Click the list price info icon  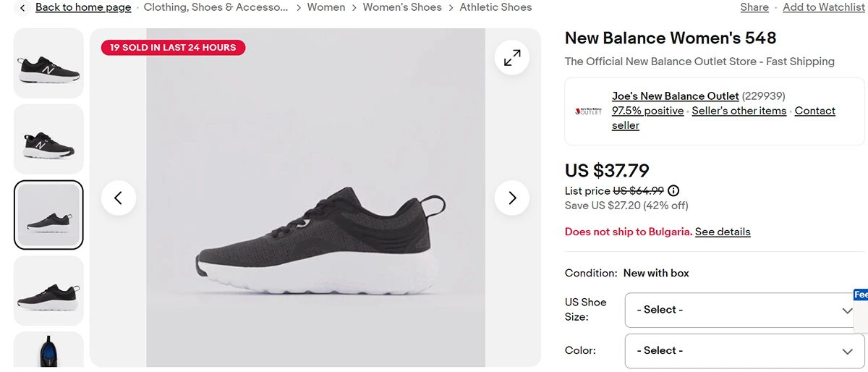pyautogui.click(x=673, y=191)
